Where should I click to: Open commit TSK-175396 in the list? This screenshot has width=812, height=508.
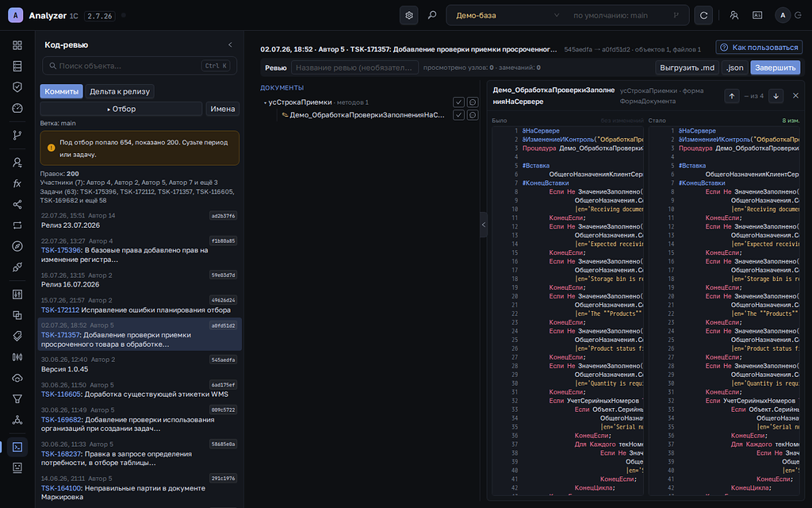(x=140, y=249)
